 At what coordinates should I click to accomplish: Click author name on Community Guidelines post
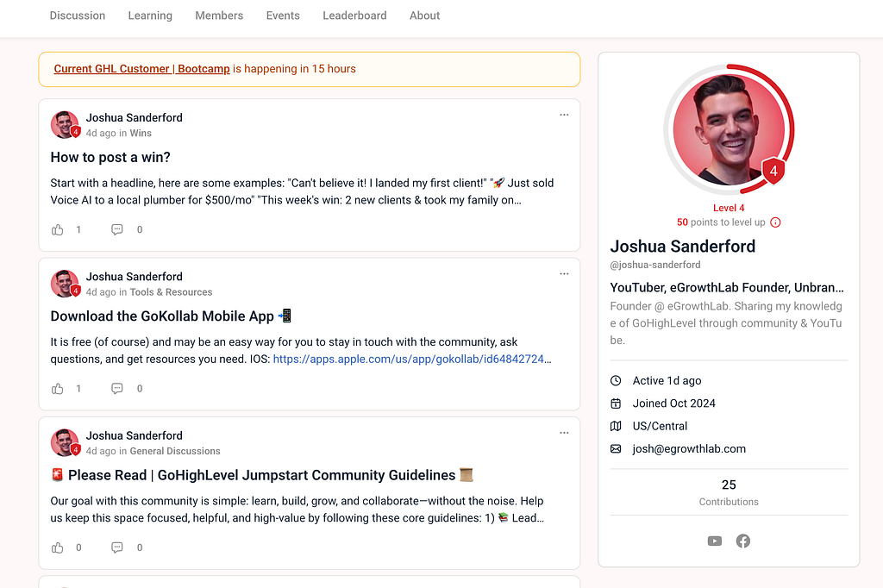point(134,435)
